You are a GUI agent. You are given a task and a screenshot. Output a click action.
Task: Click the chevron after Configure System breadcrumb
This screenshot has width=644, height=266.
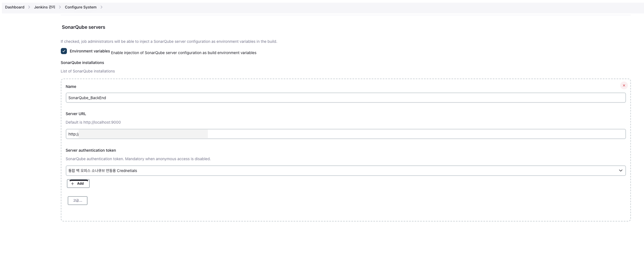point(101,7)
